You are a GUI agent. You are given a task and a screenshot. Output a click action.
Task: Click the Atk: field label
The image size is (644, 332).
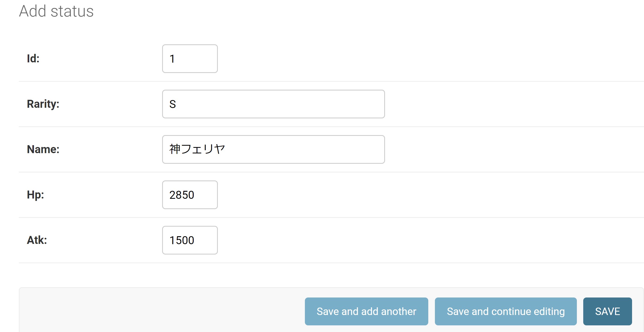(37, 240)
